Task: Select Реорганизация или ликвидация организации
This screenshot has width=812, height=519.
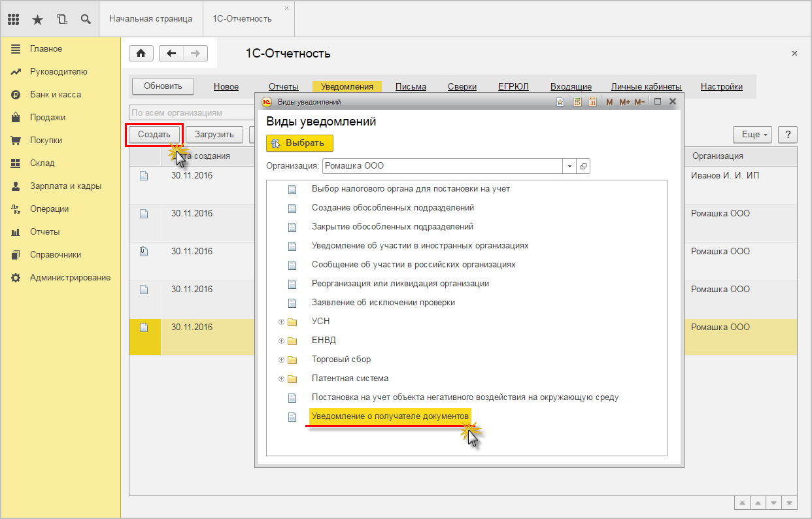Action: [400, 284]
